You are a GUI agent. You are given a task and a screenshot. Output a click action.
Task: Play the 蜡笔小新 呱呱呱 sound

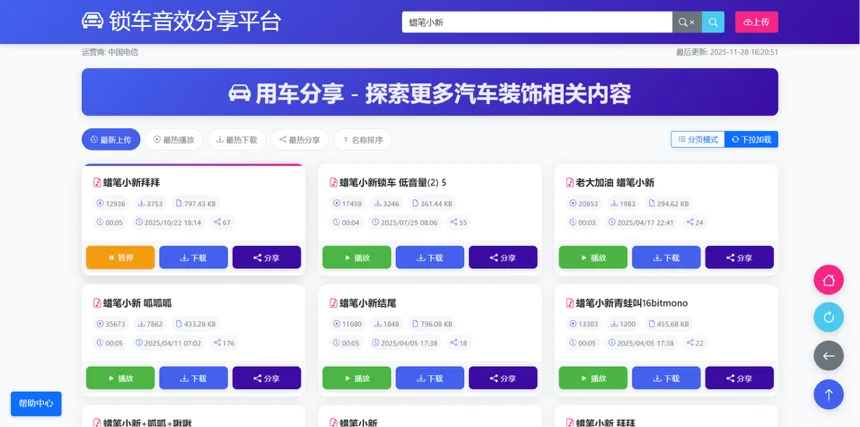[120, 378]
